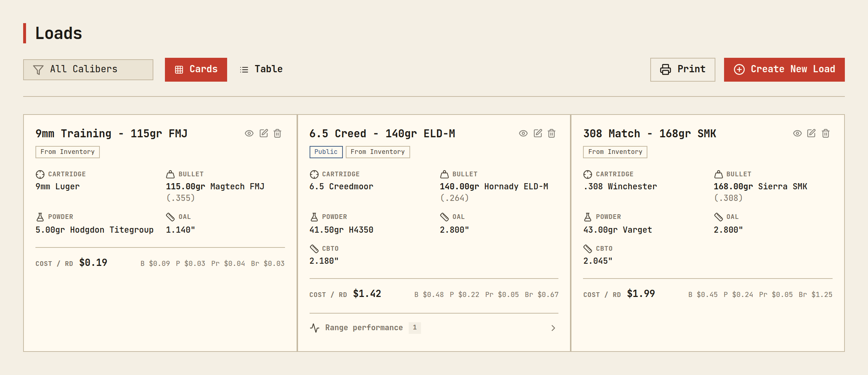Click the OAL ruler icon on 6.5 Creed card
The width and height of the screenshot is (868, 375).
point(444,217)
